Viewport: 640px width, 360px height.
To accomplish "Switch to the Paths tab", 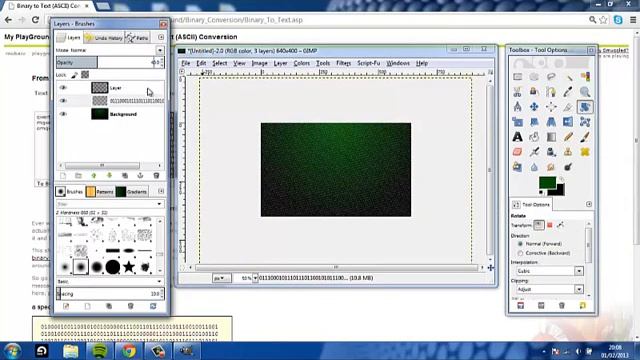I will (137, 38).
